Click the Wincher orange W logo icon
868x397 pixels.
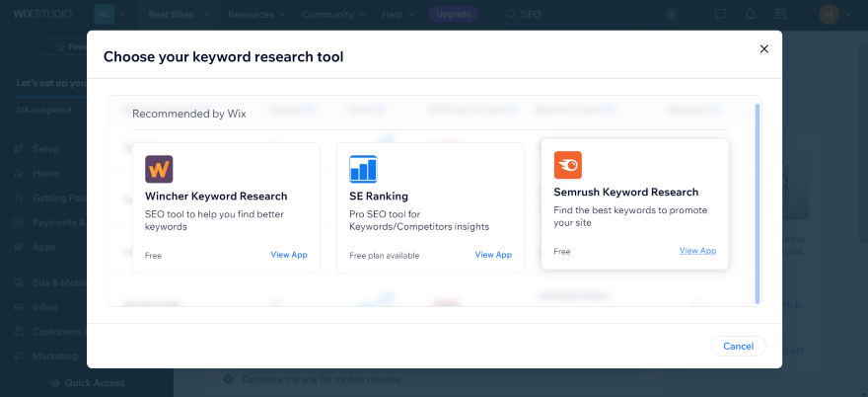point(159,169)
